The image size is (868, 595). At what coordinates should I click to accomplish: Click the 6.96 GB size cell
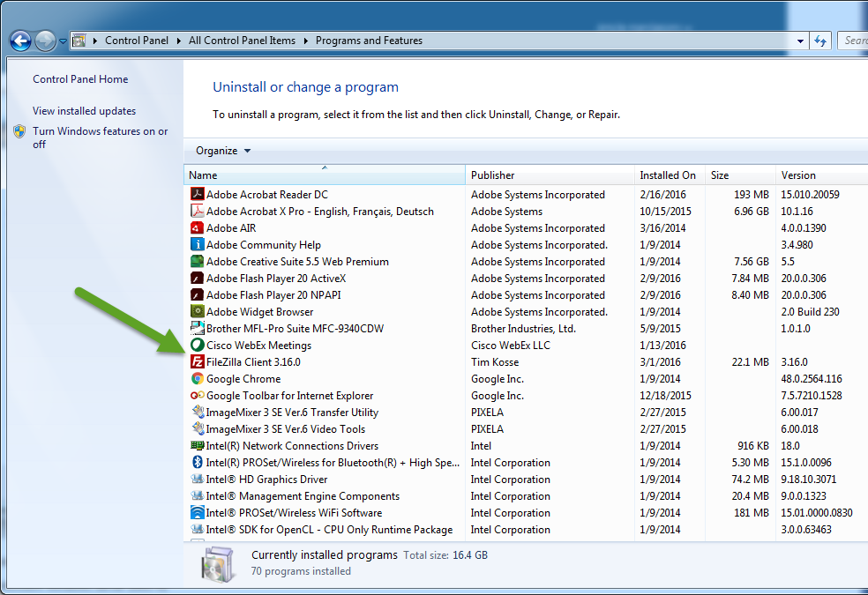point(752,212)
